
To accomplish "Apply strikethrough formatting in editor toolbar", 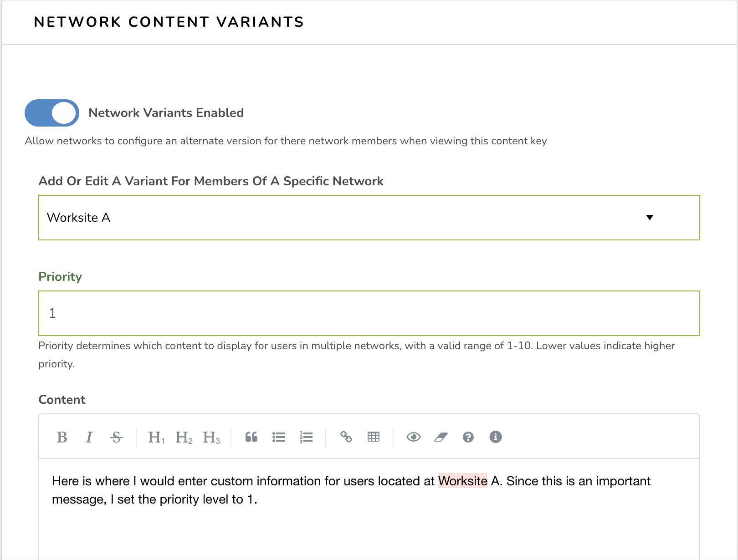I will point(117,437).
